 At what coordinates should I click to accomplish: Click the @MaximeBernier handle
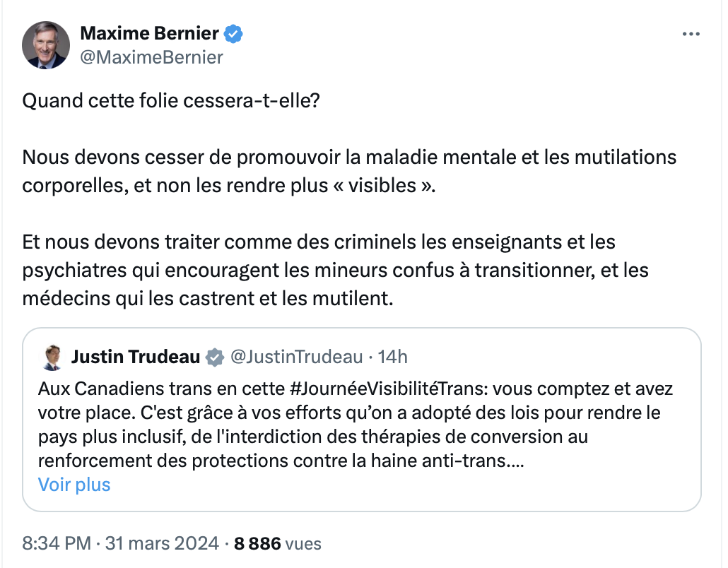(x=151, y=57)
